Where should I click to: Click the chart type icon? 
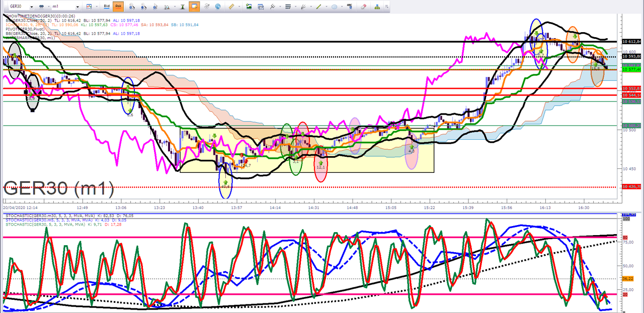(89, 7)
